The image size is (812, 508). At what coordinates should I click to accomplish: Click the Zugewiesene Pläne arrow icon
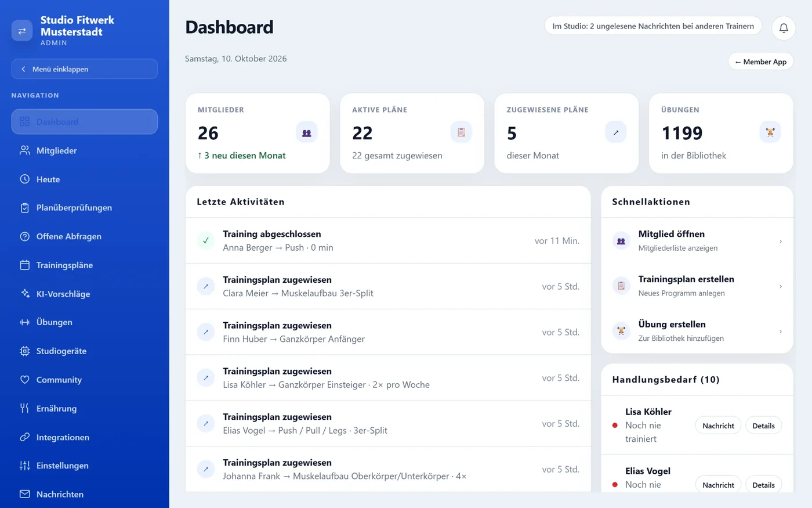coord(616,132)
